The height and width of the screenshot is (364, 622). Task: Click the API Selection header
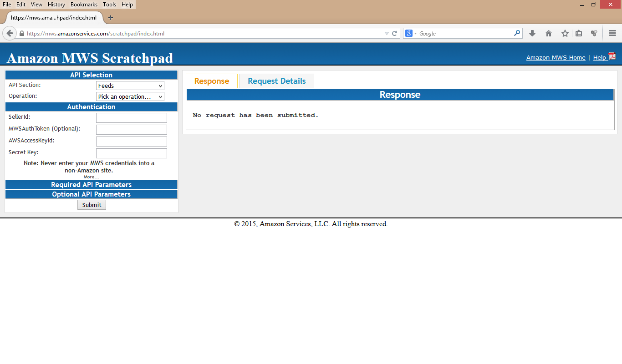(92, 75)
